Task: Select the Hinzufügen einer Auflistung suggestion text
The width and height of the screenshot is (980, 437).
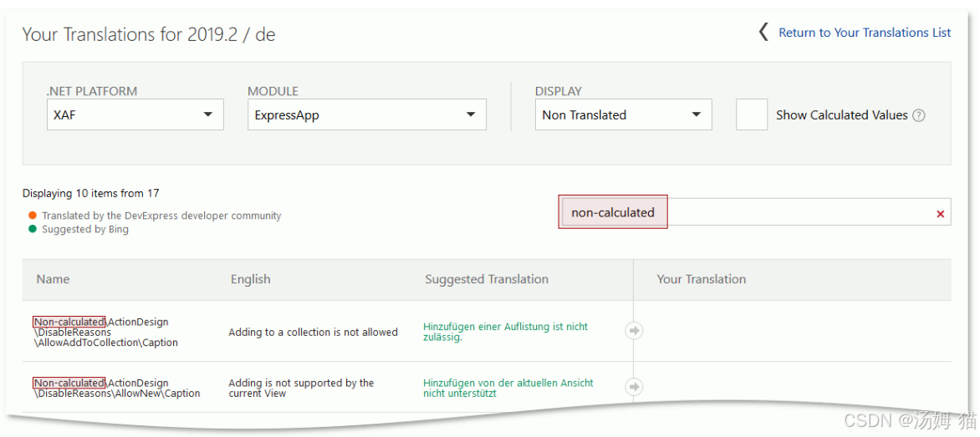Action: click(x=506, y=332)
